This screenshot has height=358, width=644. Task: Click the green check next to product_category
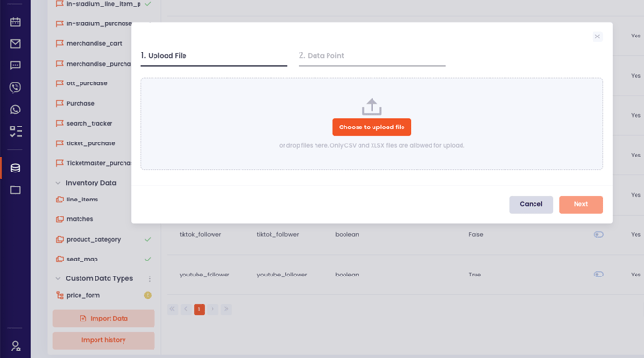pyautogui.click(x=148, y=239)
